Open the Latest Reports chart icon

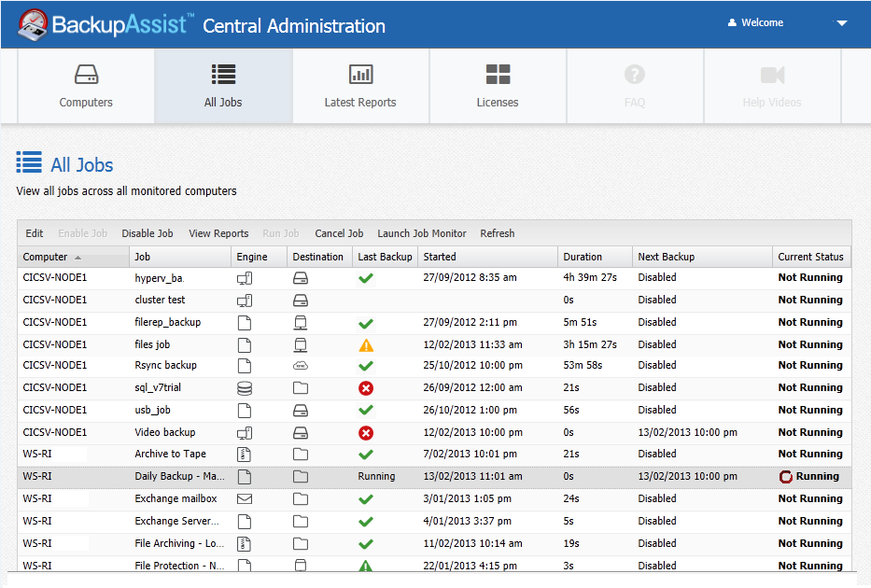(360, 75)
